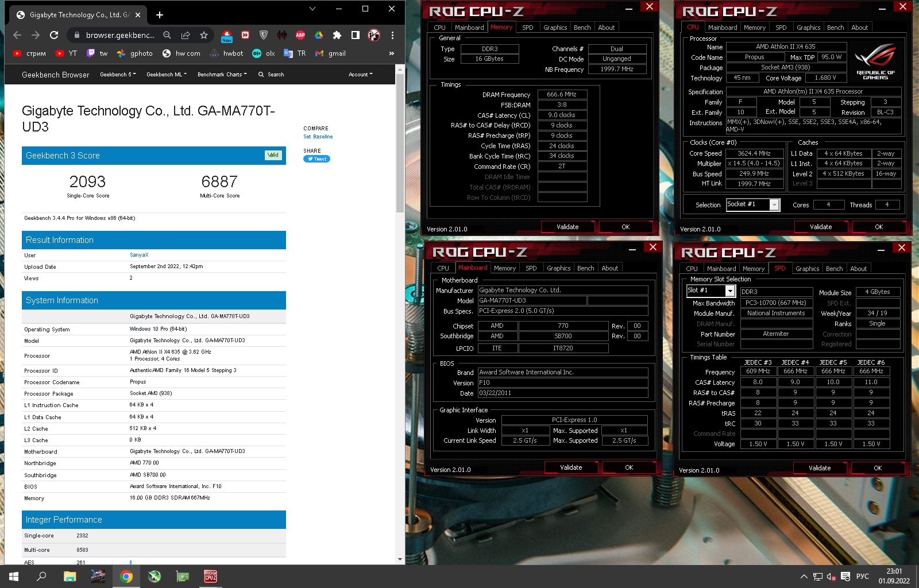Viewport: 919px width, 588px height.
Task: Open the 'New' badge extension icon
Action: 227,36
